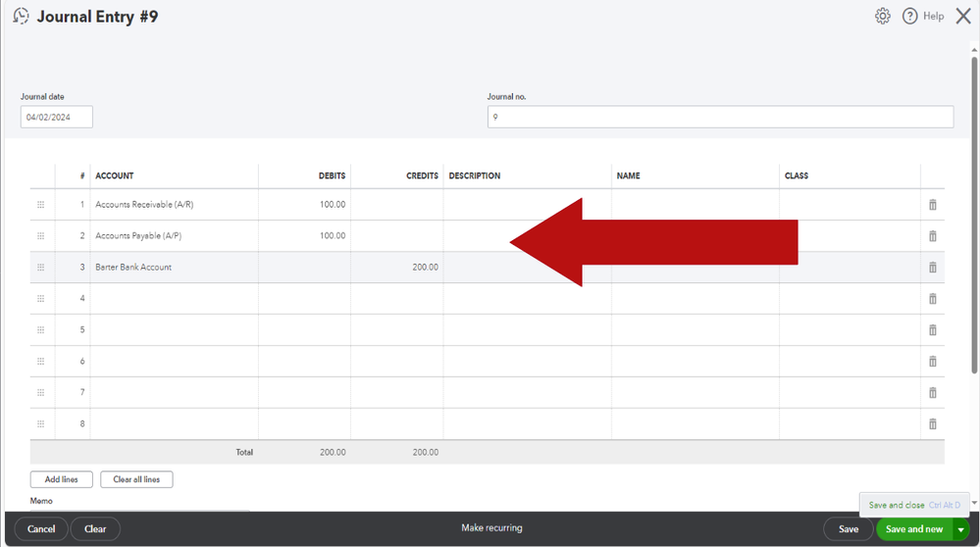Click the Save button
980x547 pixels.
[849, 529]
